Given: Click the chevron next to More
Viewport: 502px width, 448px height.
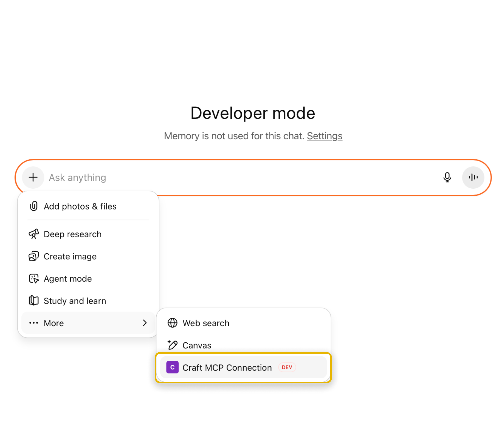Looking at the screenshot, I should (x=145, y=323).
